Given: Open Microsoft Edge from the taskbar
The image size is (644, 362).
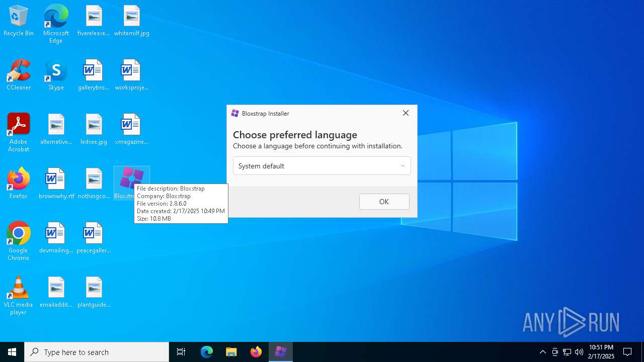Looking at the screenshot, I should point(207,352).
